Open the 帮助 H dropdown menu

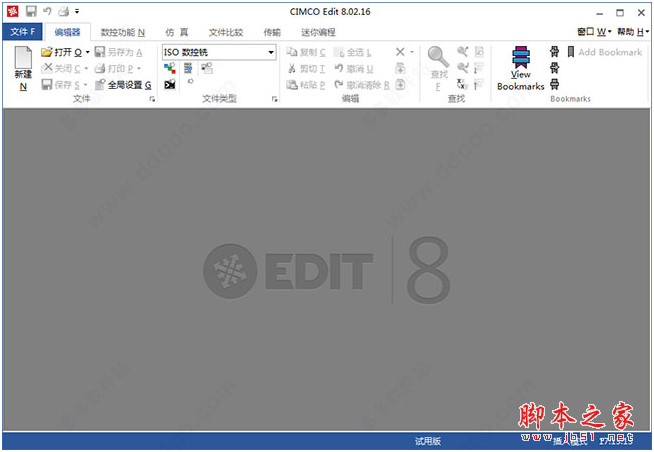(633, 32)
